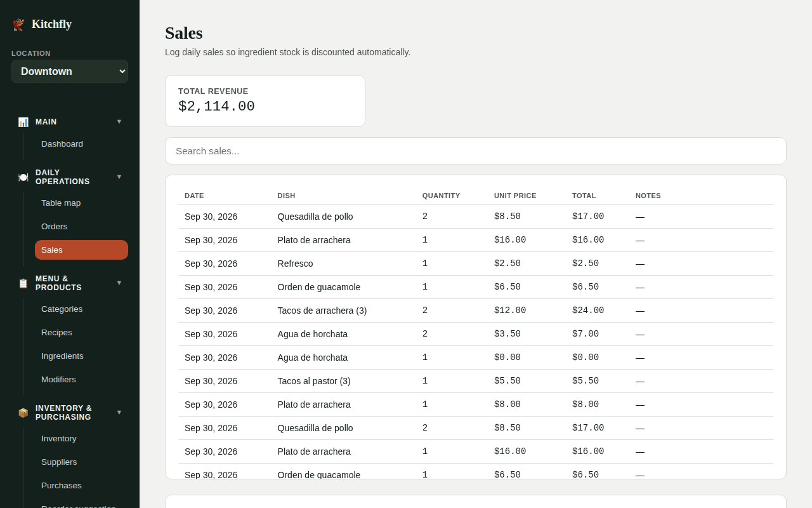Select the Tacos de arrachera (3) row
The width and height of the screenshot is (812, 508).
[x=476, y=311]
